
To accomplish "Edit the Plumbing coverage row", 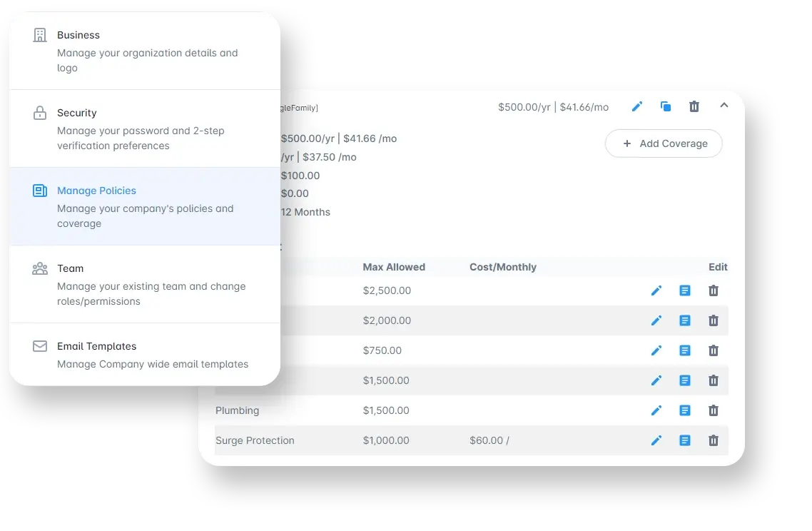I will pos(656,410).
